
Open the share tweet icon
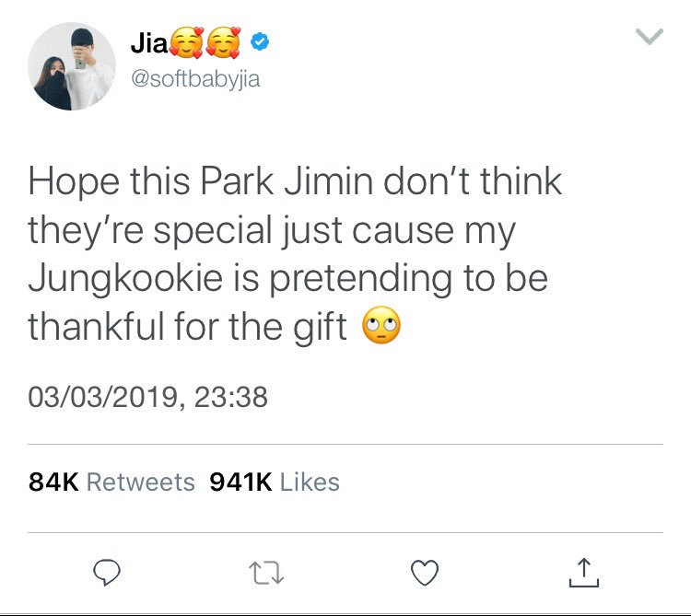tap(584, 573)
